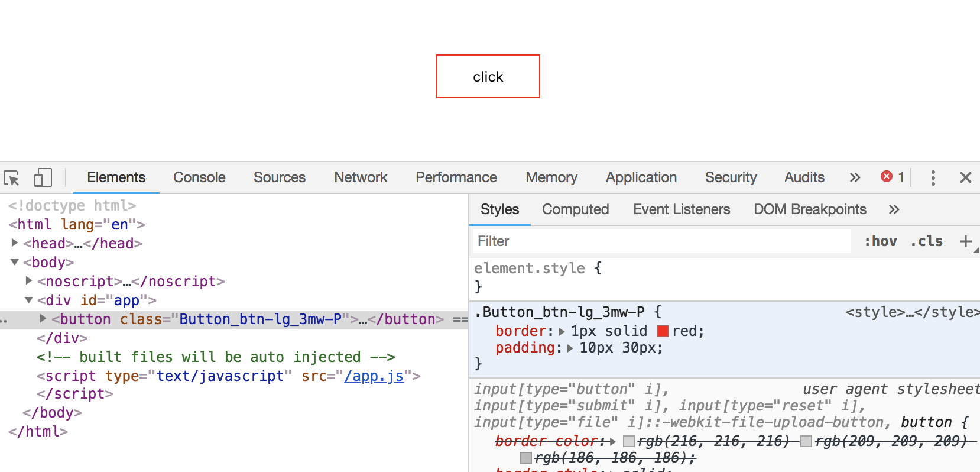Click the red error count indicator

[893, 177]
